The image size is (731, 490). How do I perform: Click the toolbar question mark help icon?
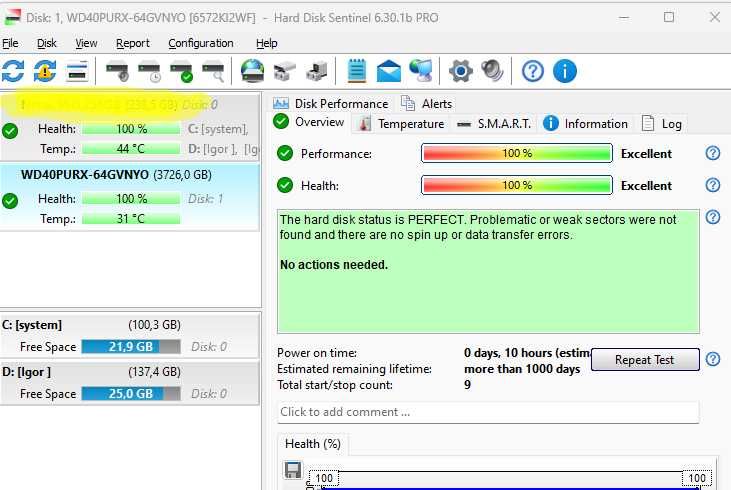pyautogui.click(x=532, y=71)
